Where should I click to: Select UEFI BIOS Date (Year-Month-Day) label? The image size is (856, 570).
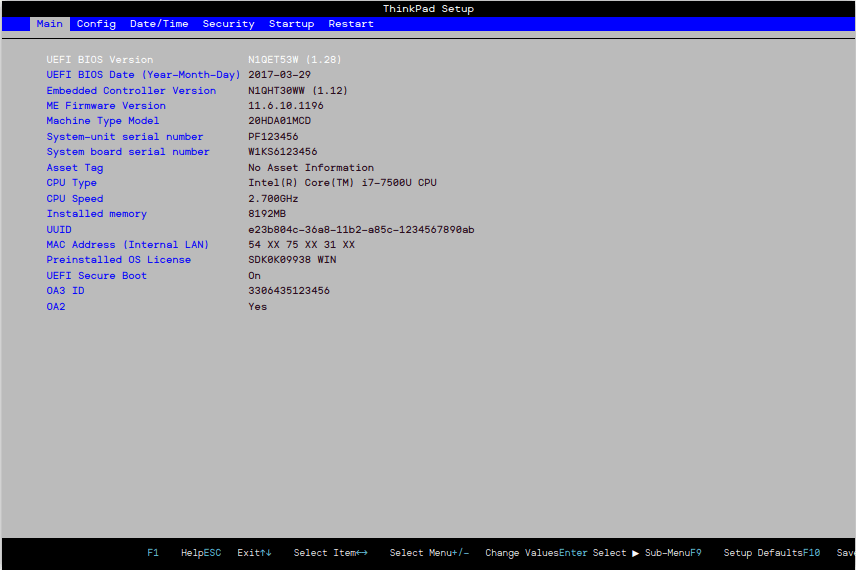143,75
